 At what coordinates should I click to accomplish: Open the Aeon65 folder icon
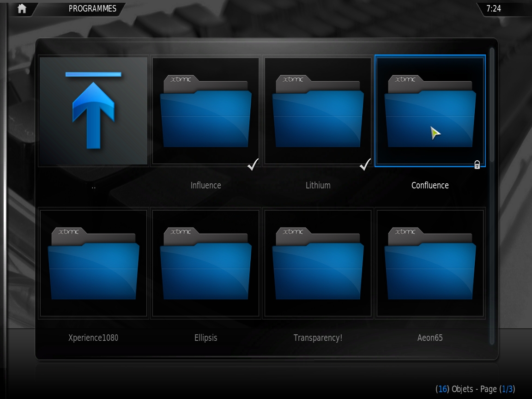click(x=430, y=263)
